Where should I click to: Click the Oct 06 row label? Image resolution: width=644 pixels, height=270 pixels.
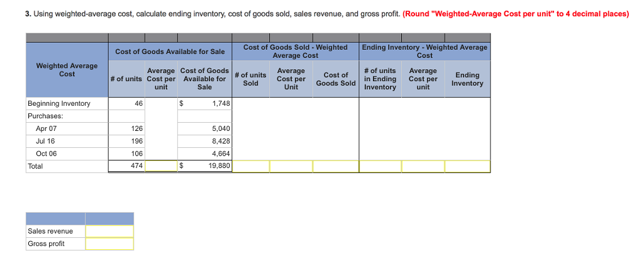[47, 154]
